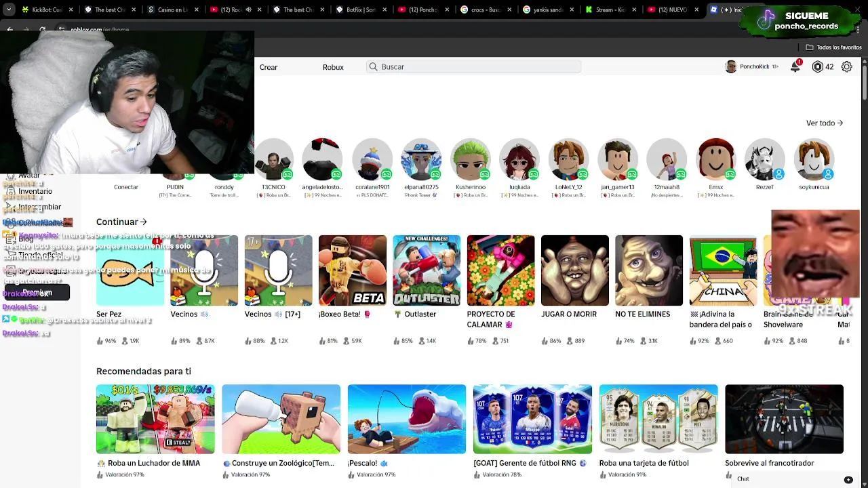Viewport: 868px width, 488px height.
Task: Open the Outlaster game thumbnail
Action: 427,270
